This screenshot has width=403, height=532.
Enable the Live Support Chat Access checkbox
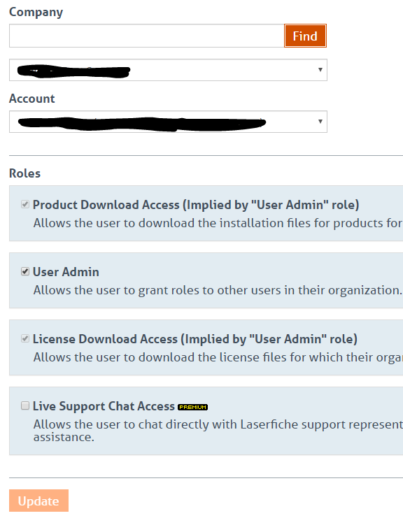click(x=25, y=405)
